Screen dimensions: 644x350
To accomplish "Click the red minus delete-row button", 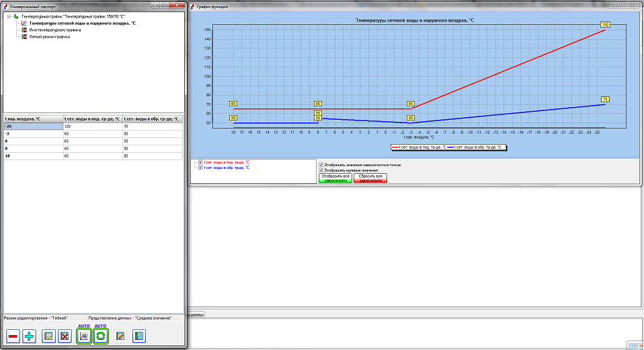I will click(x=13, y=337).
